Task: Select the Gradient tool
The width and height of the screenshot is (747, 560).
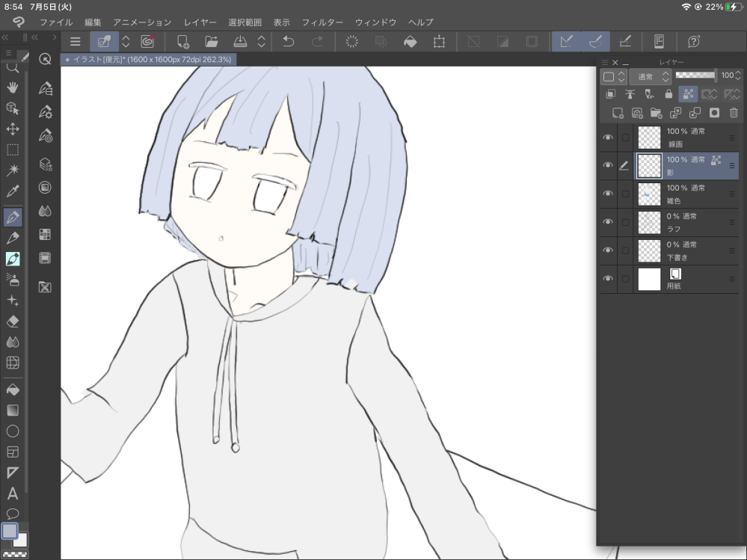Action: (13, 410)
